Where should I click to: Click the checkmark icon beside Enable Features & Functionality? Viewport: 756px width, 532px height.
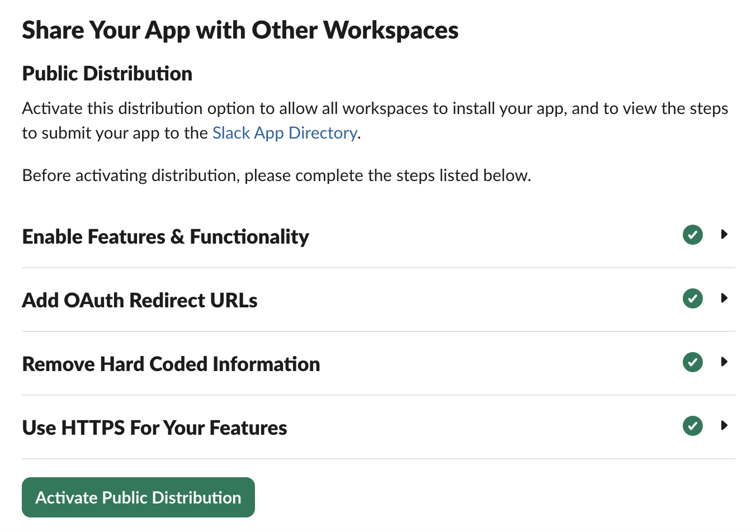[692, 235]
